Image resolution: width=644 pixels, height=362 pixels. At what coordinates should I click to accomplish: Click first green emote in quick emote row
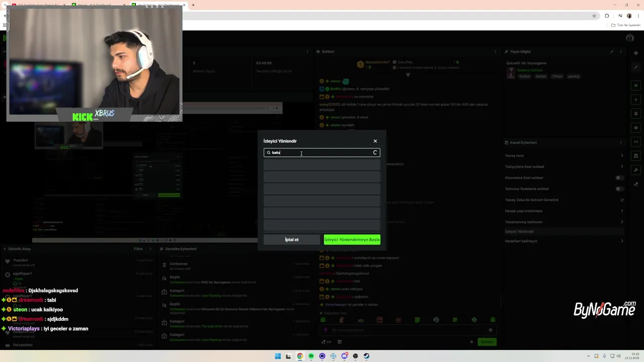pyautogui.click(x=323, y=320)
